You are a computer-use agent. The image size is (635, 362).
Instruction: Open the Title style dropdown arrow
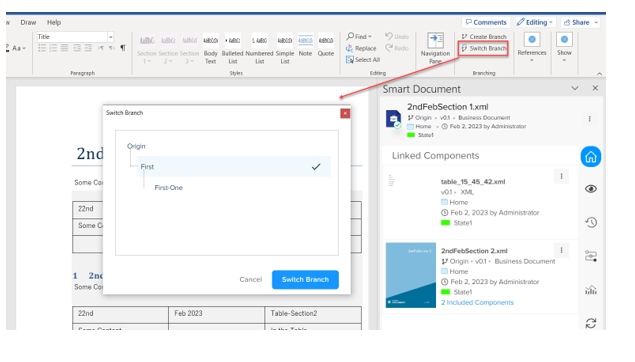(x=111, y=37)
